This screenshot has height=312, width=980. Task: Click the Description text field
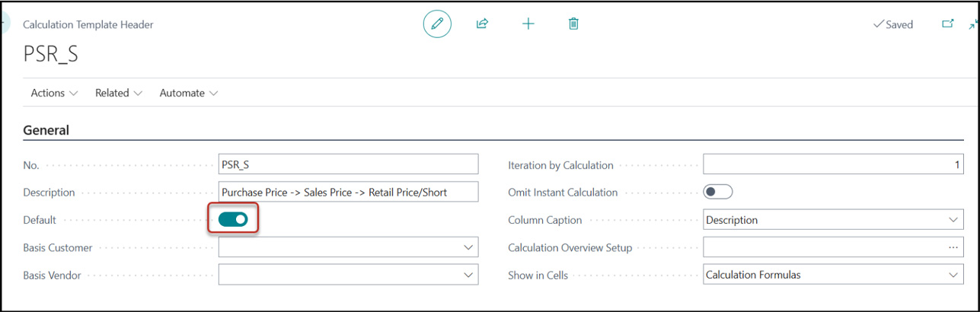tap(348, 193)
